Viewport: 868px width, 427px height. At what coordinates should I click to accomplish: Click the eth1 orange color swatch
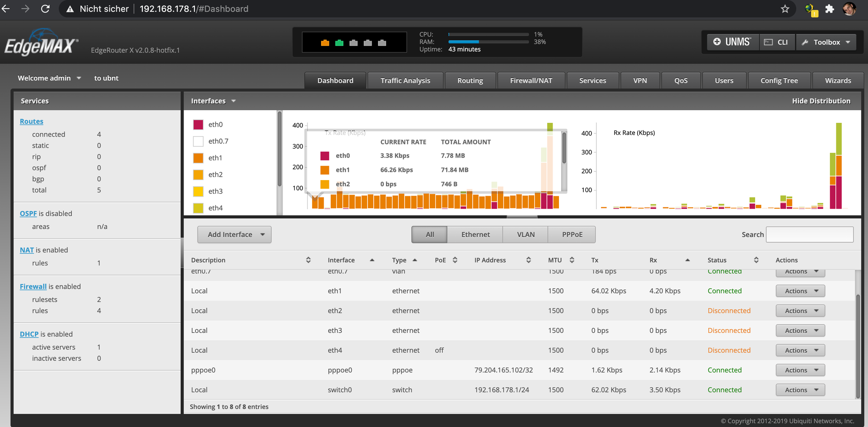click(x=198, y=158)
